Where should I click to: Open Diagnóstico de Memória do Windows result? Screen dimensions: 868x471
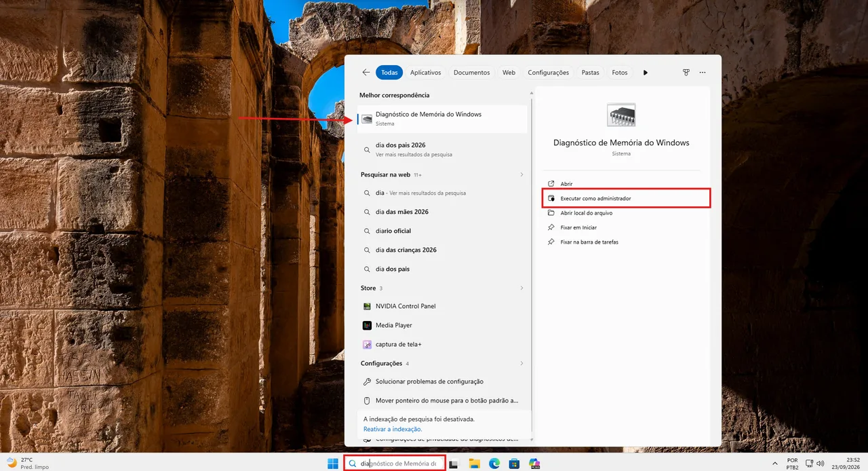(x=442, y=119)
